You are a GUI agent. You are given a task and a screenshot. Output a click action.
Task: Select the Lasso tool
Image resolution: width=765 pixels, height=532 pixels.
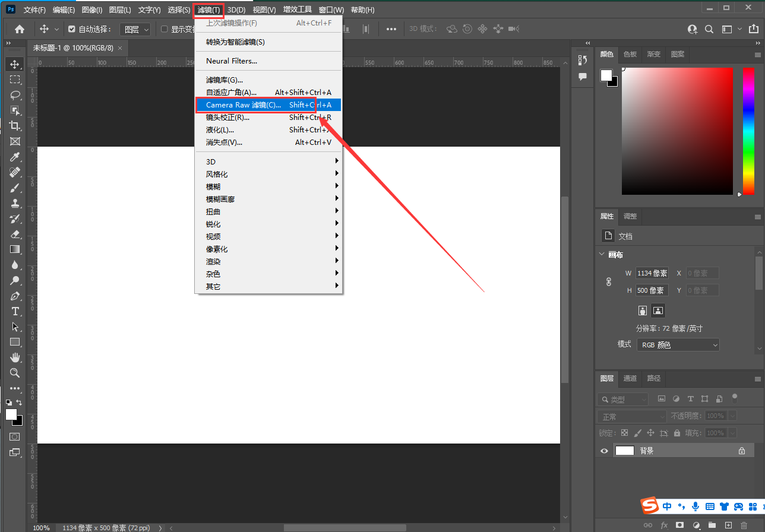[15, 94]
